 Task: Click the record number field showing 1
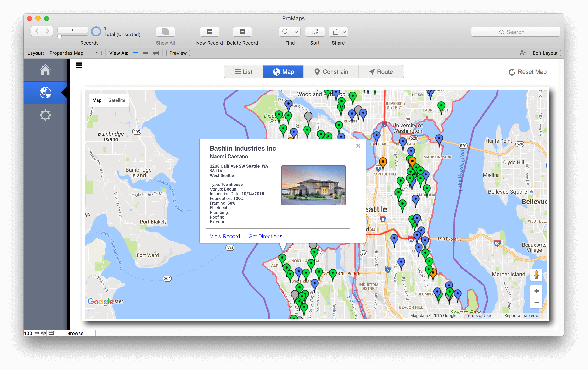(72, 30)
